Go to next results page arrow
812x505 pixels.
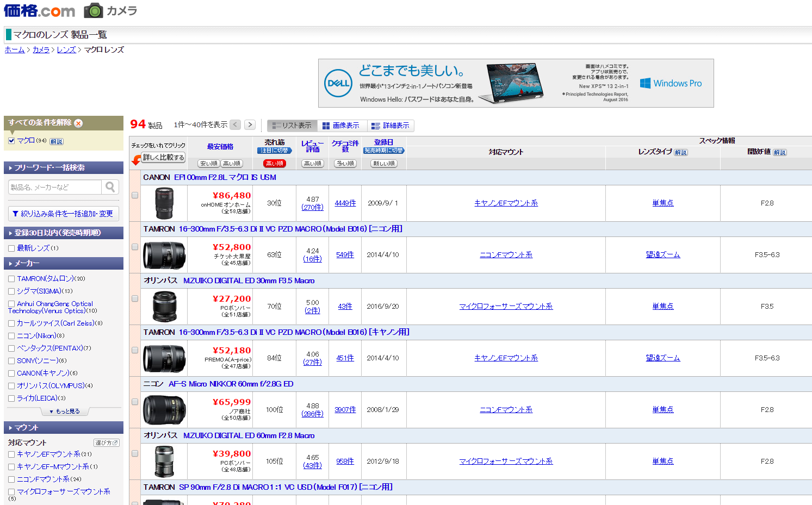point(250,124)
